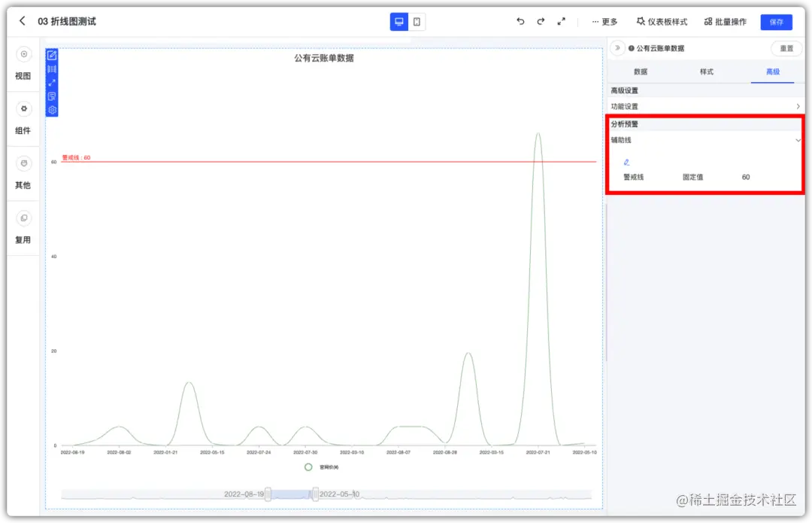Select the edit pencil icon on the chart toolbar

tap(52, 56)
